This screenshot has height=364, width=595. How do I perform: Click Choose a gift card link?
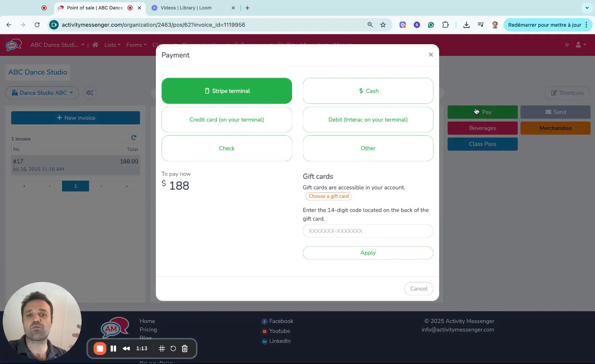(x=329, y=196)
